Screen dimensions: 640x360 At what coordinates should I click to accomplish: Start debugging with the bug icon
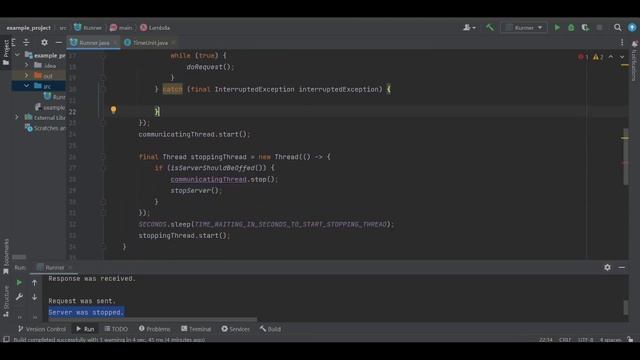[x=571, y=27]
